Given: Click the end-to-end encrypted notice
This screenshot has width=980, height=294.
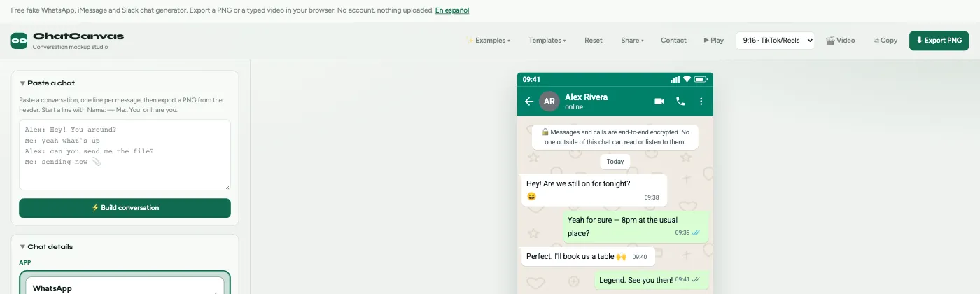Looking at the screenshot, I should pos(615,136).
